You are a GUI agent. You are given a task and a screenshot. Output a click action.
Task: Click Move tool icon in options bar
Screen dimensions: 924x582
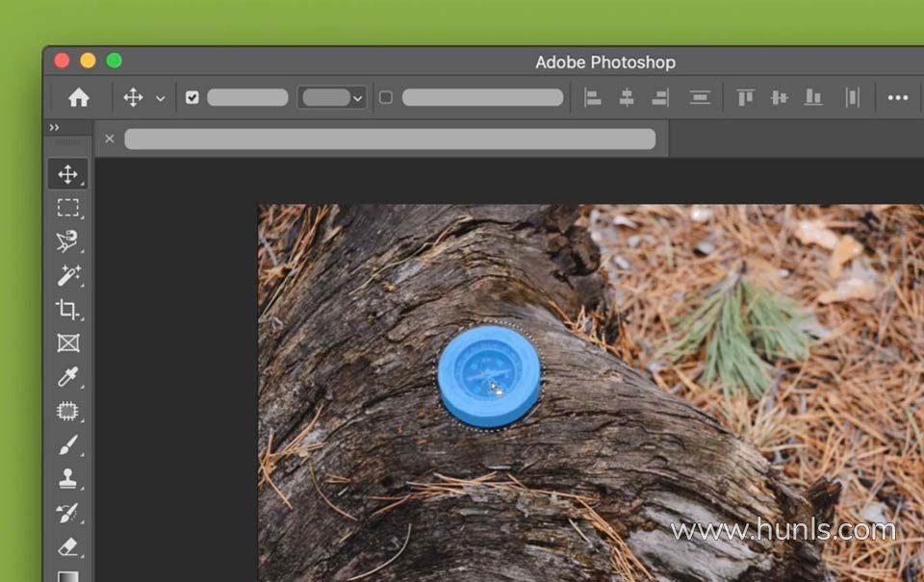(133, 97)
